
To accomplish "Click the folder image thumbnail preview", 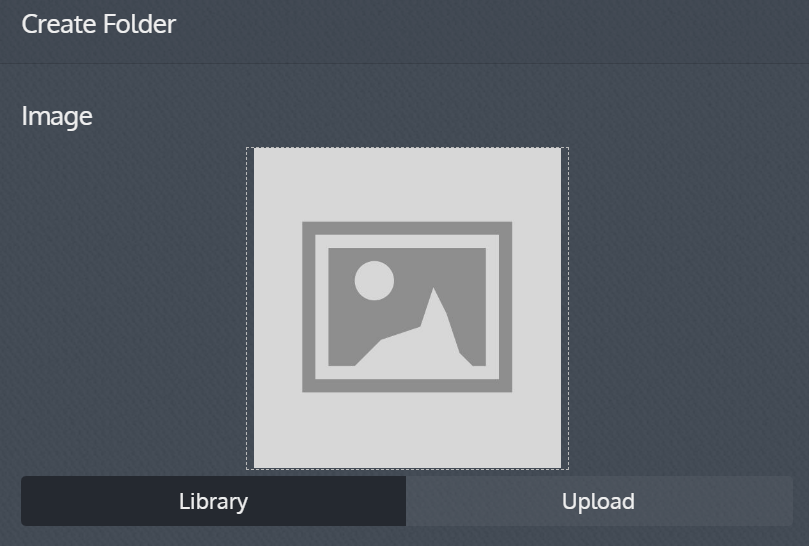I will [x=407, y=308].
